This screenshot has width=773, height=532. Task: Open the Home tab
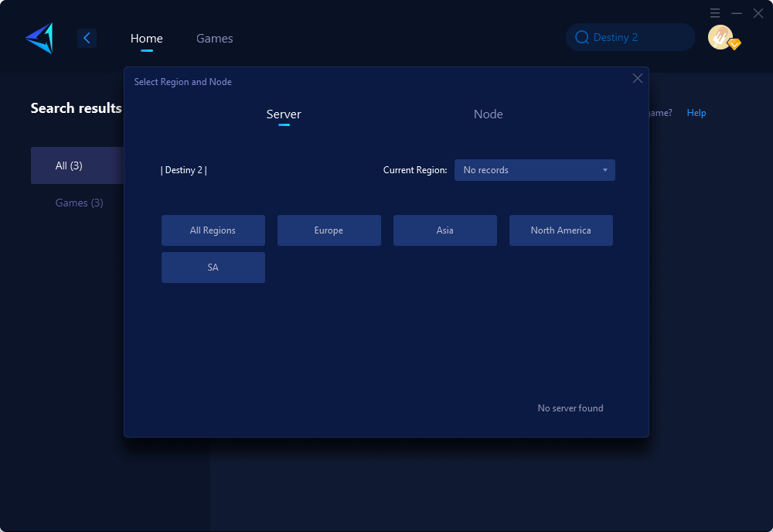[x=146, y=39]
